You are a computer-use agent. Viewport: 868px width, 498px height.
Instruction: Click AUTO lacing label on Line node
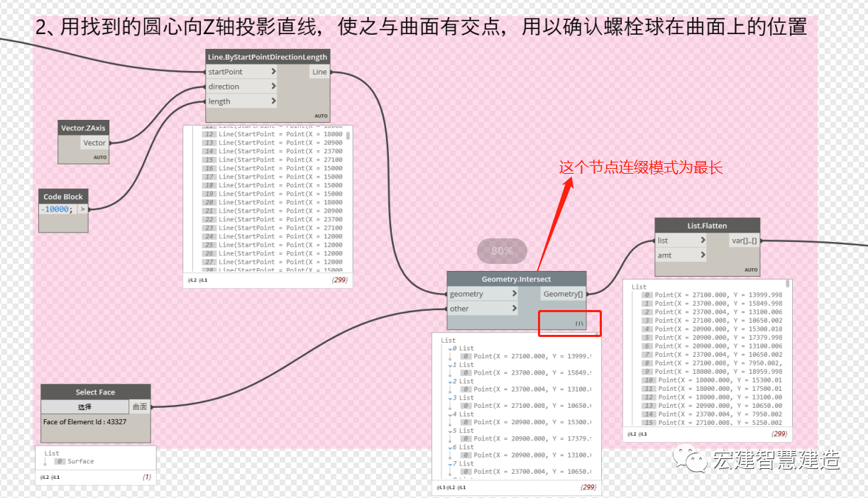(x=322, y=116)
